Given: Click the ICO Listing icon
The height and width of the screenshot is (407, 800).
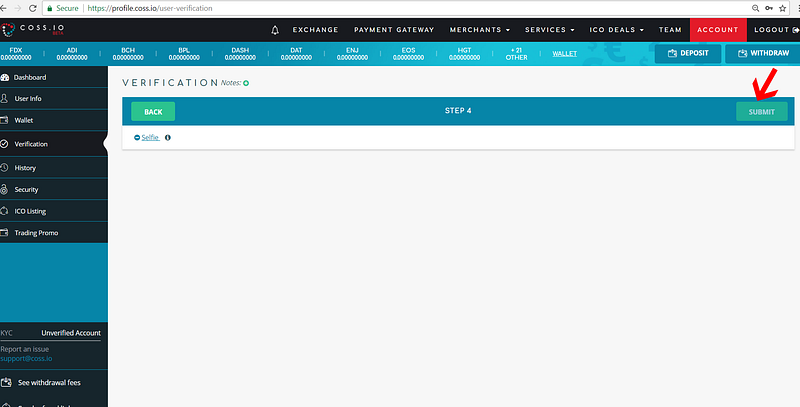Looking at the screenshot, I should pyautogui.click(x=4, y=211).
